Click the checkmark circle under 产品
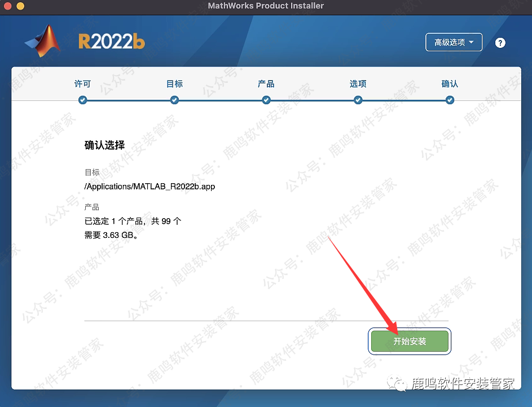 pos(266,100)
